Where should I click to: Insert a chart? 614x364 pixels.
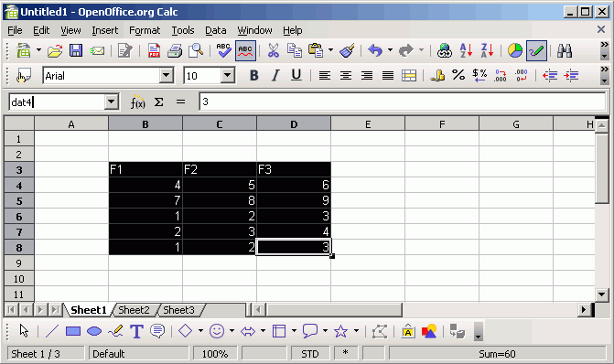pyautogui.click(x=515, y=51)
